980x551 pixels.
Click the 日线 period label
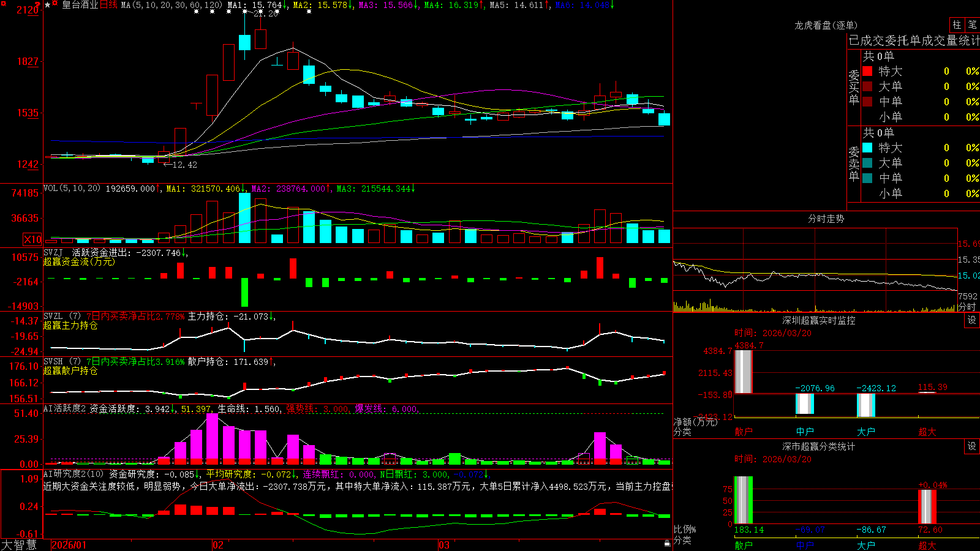(x=108, y=5)
